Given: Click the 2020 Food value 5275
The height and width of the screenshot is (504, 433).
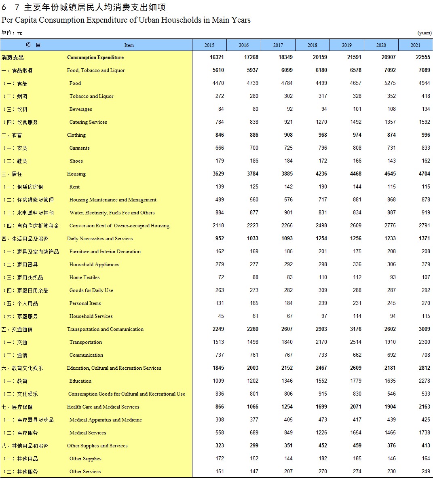Looking at the screenshot, I should [390, 83].
